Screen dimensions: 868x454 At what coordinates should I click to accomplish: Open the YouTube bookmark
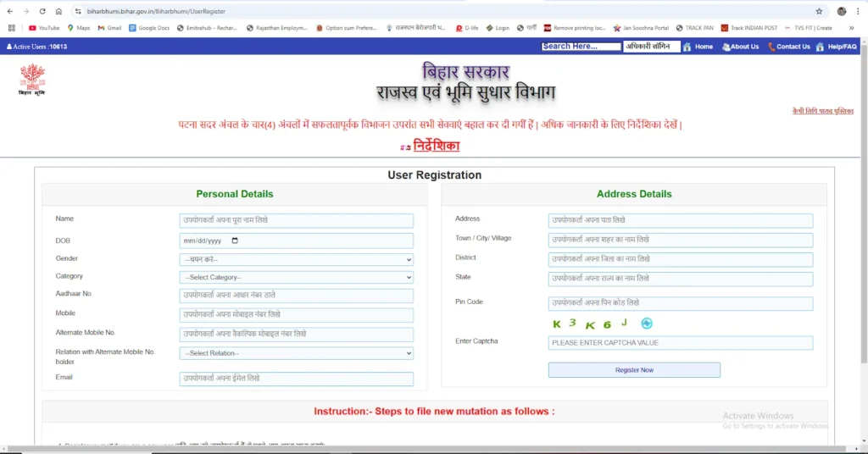pyautogui.click(x=44, y=28)
